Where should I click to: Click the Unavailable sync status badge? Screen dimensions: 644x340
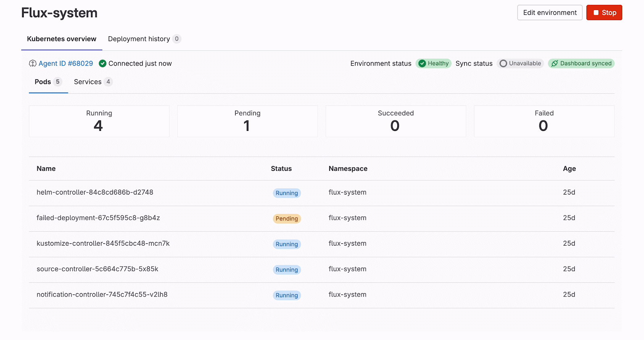(520, 64)
